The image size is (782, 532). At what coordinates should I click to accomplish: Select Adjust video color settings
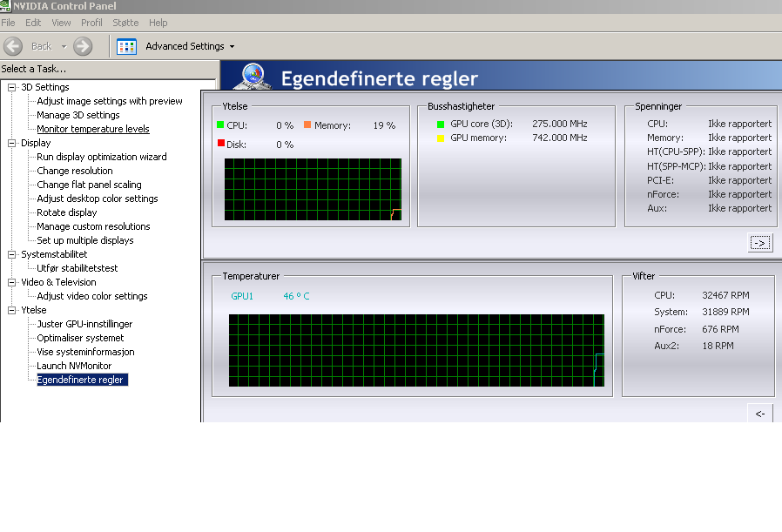pyautogui.click(x=92, y=296)
